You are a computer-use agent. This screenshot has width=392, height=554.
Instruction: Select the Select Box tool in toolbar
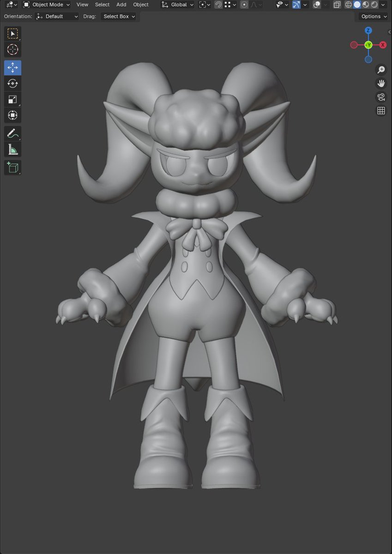pyautogui.click(x=12, y=34)
